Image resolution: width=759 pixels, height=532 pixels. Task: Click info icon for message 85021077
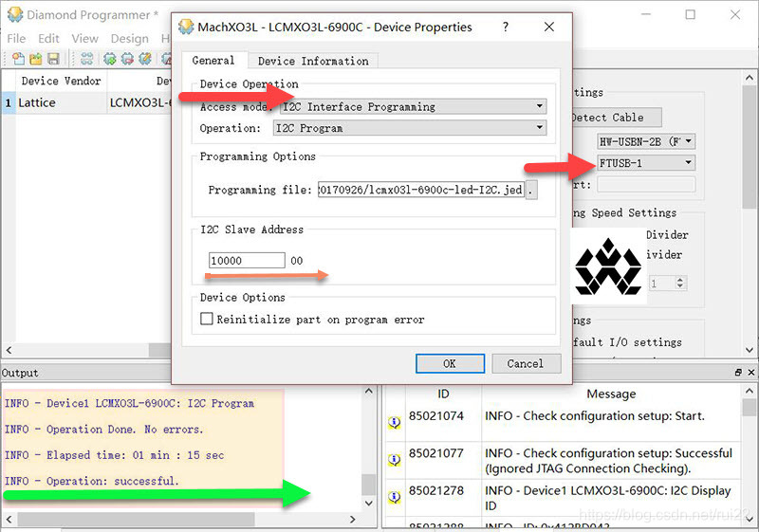[395, 459]
